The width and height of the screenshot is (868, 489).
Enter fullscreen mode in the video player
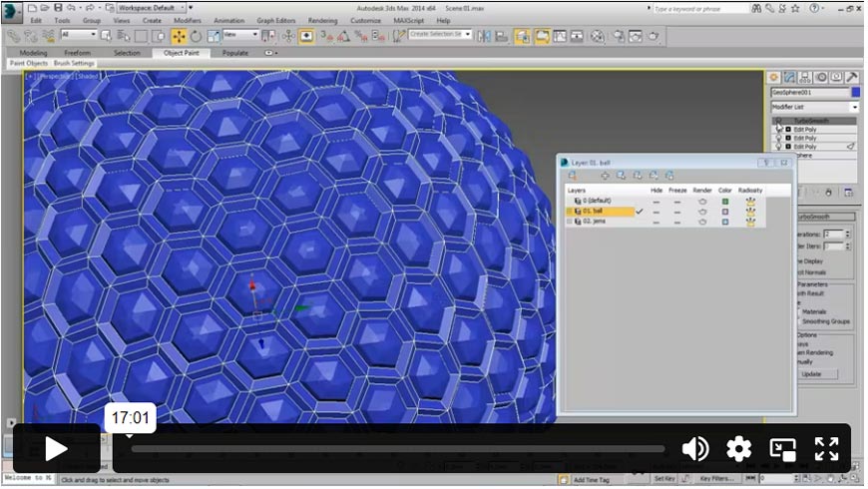point(826,449)
